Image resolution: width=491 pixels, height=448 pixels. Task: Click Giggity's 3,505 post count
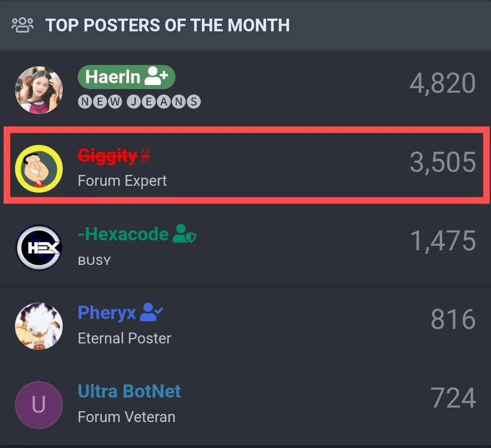pyautogui.click(x=443, y=162)
